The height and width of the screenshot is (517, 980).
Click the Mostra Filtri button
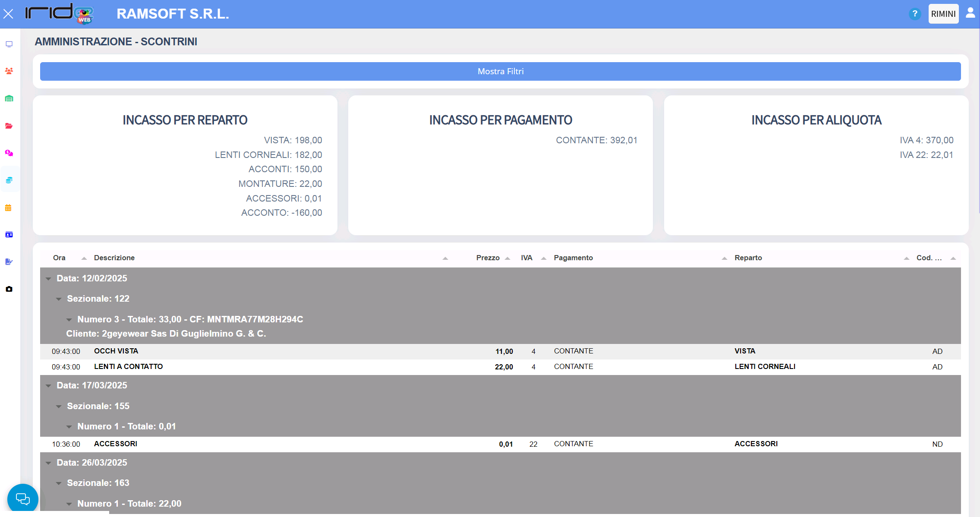[500, 71]
